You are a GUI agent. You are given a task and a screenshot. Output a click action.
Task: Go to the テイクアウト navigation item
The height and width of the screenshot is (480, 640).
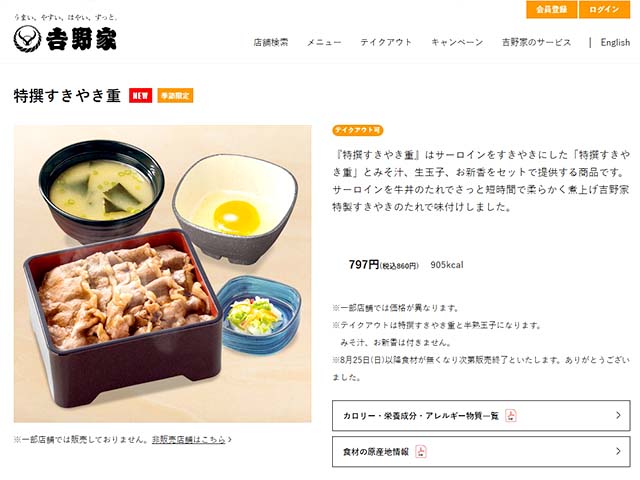pyautogui.click(x=386, y=42)
